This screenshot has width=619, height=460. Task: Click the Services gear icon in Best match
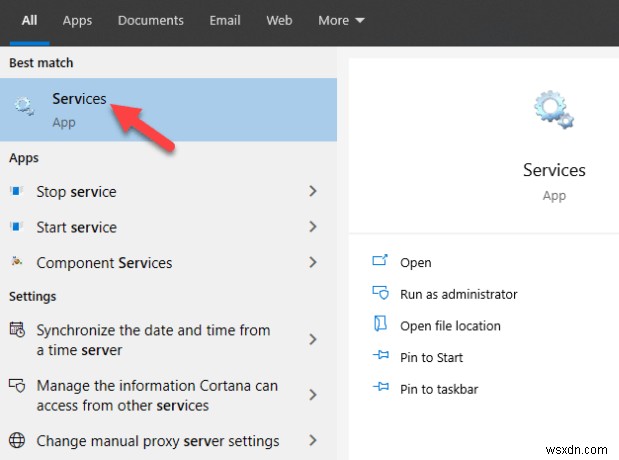[24, 108]
